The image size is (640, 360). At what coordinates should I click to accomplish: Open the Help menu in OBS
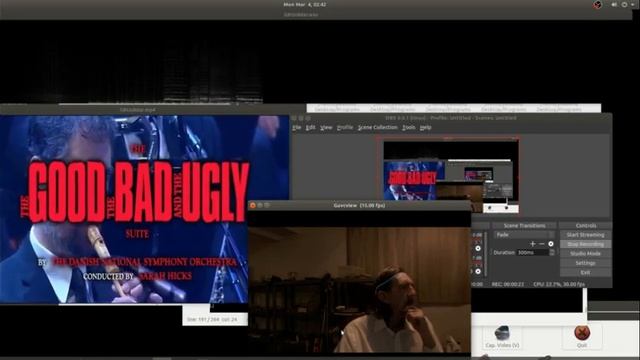(425, 127)
